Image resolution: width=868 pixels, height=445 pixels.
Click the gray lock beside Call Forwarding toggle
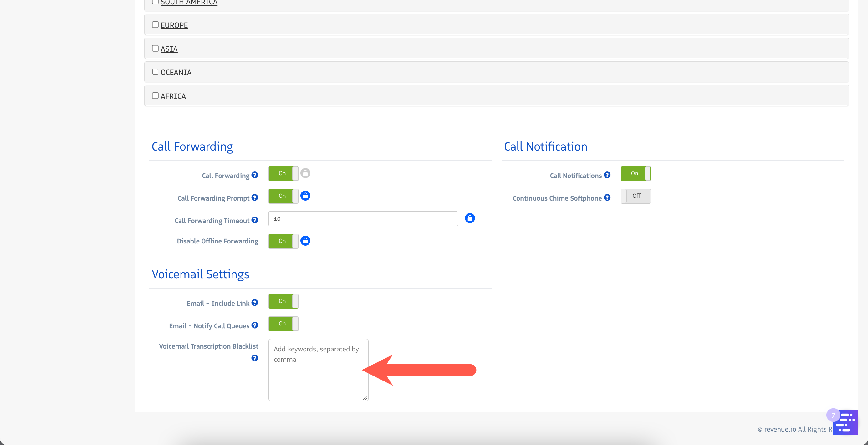coord(305,173)
